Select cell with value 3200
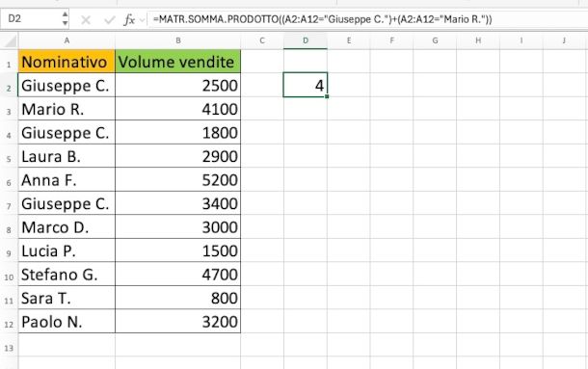 tap(177, 322)
